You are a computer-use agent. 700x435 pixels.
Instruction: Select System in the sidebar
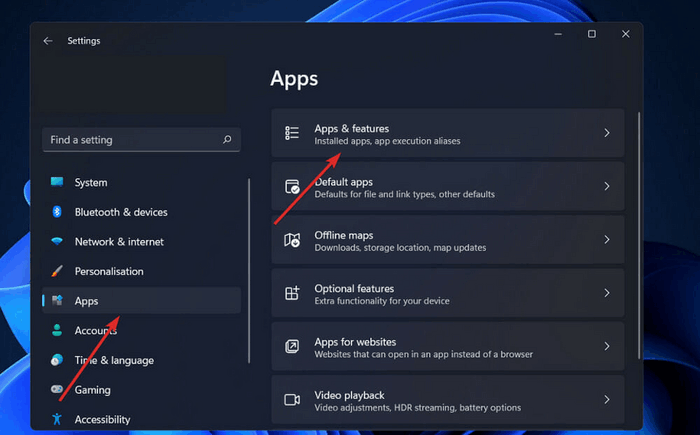coord(90,183)
